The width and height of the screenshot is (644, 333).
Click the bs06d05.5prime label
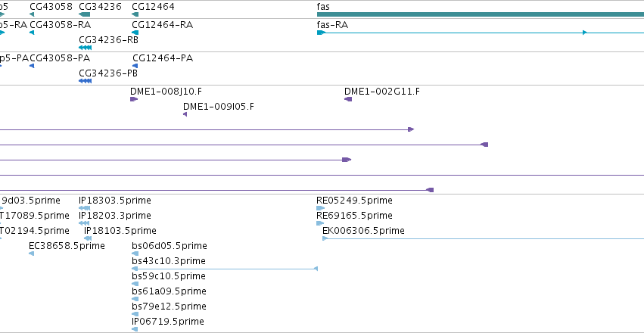pos(170,245)
